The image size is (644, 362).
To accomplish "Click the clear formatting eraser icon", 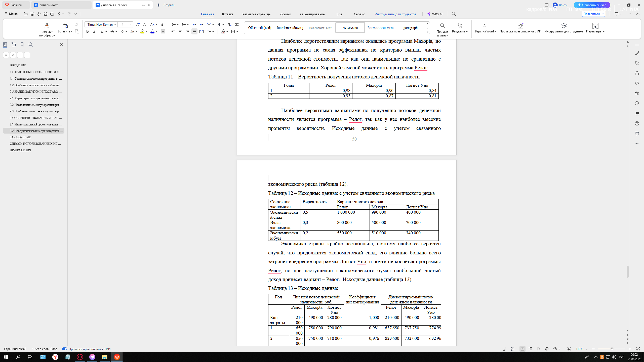I will (x=163, y=24).
